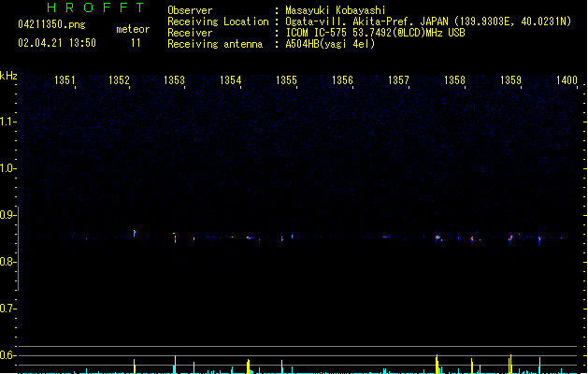Click the meteor echo just before 1358
The width and height of the screenshot is (588, 374).
coord(437,237)
